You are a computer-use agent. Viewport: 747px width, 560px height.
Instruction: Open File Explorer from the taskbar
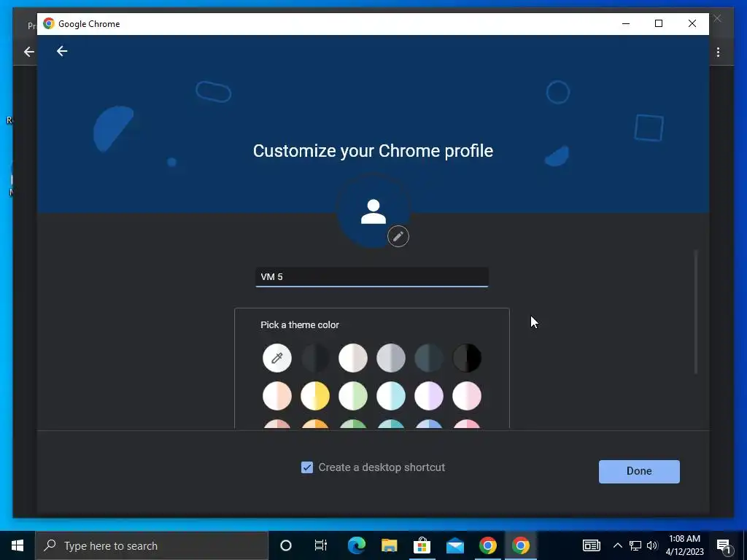pos(390,545)
